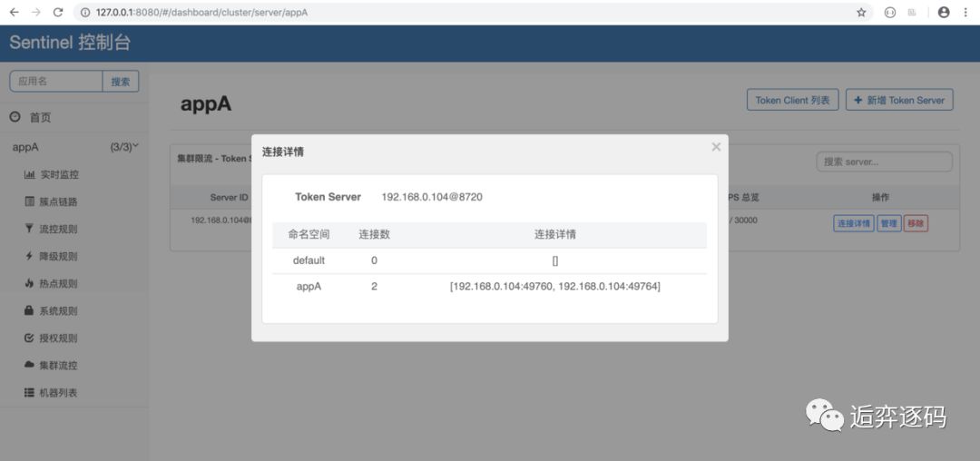The width and height of the screenshot is (980, 461).
Task: Open 机器列表 menu item
Action: pos(59,393)
